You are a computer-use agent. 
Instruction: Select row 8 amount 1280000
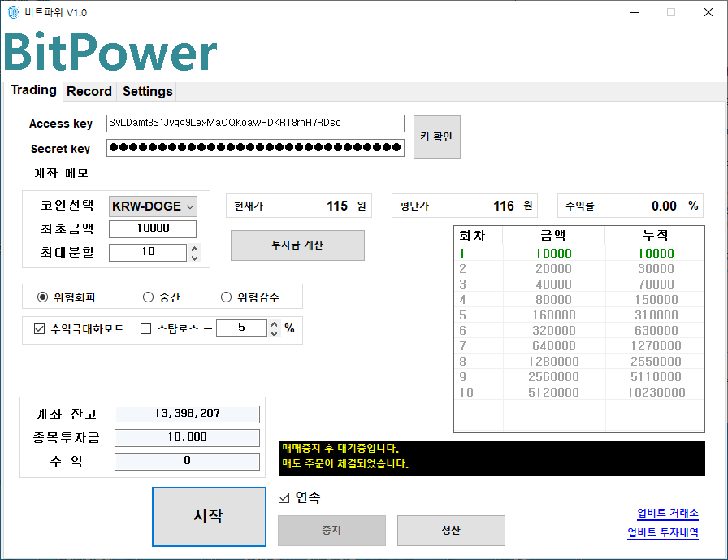pos(554,361)
